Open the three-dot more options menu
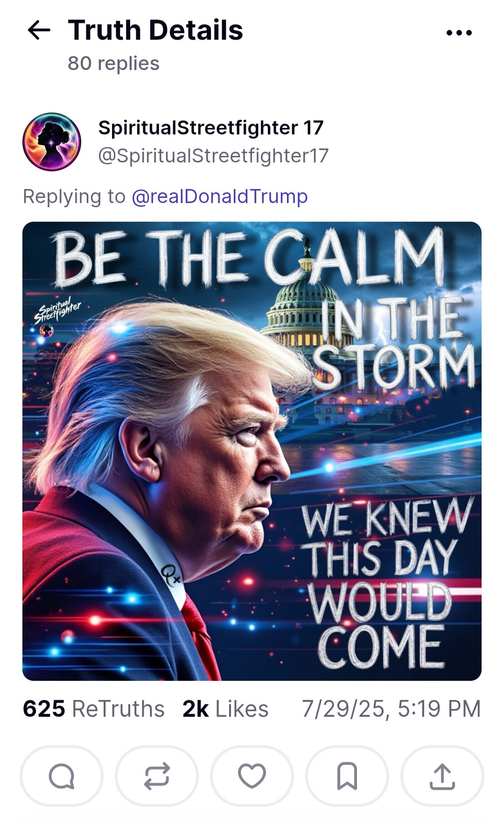504x820 pixels. click(x=459, y=33)
